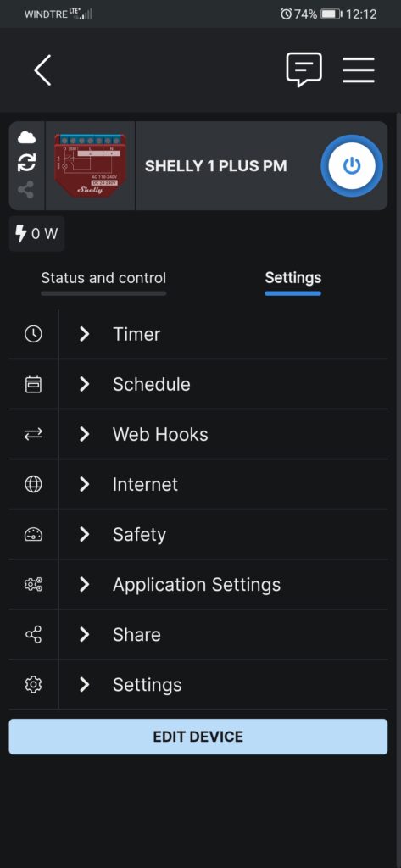This screenshot has width=401, height=868.
Task: Click the EDIT DEVICE button
Action: [198, 737]
